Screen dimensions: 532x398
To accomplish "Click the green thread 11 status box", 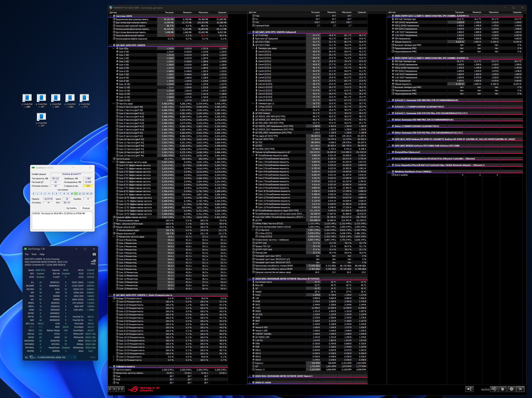I will [x=76, y=194].
